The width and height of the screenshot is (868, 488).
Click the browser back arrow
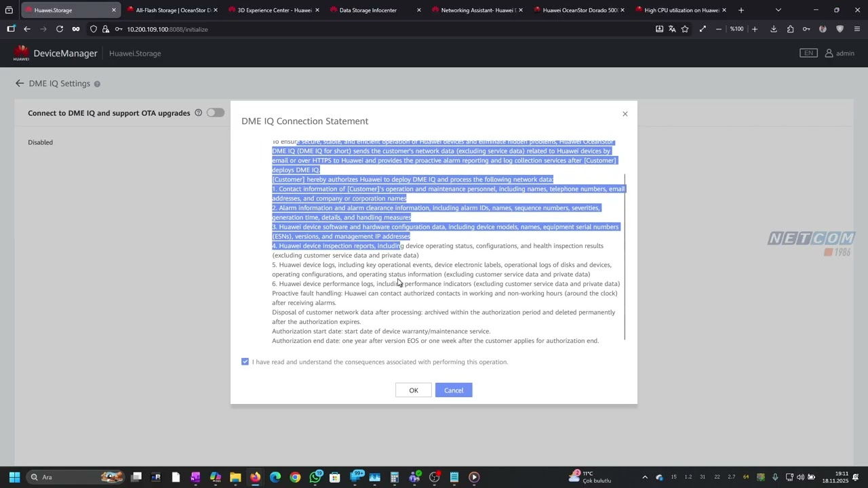click(26, 29)
